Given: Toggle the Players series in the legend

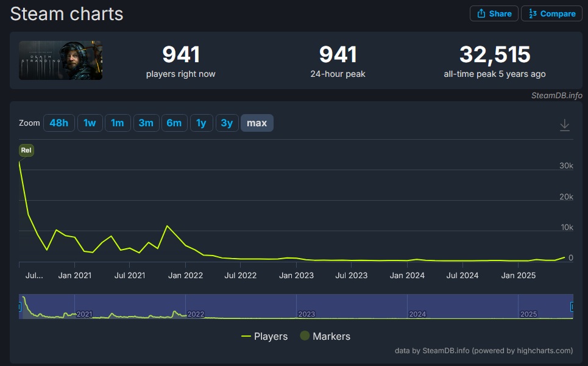Looking at the screenshot, I should [x=264, y=336].
